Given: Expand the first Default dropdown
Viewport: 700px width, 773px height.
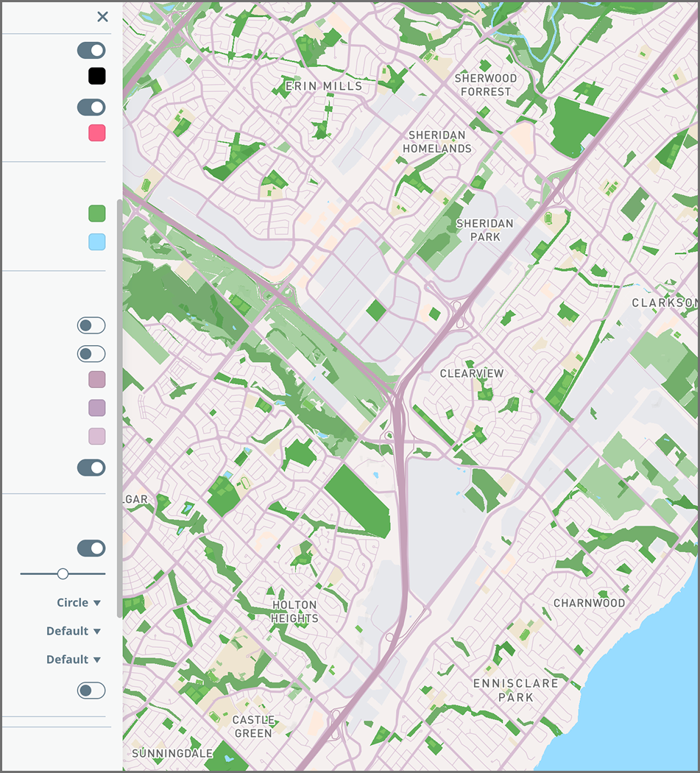Looking at the screenshot, I should [74, 631].
